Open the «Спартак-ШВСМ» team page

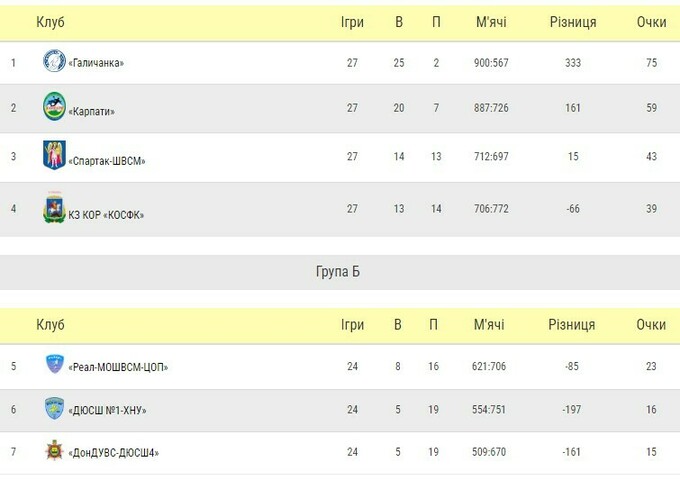coord(107,160)
